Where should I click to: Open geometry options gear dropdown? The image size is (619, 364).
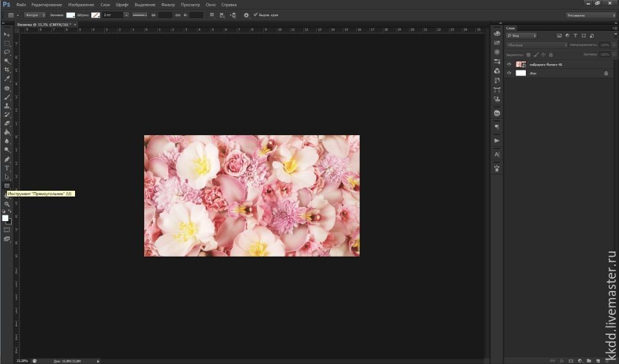(x=246, y=15)
